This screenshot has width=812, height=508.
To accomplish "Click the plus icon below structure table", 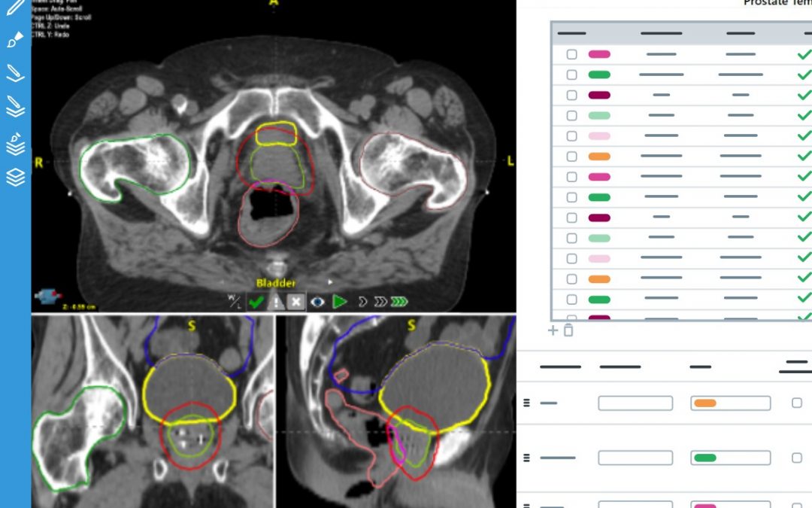I will (x=553, y=330).
